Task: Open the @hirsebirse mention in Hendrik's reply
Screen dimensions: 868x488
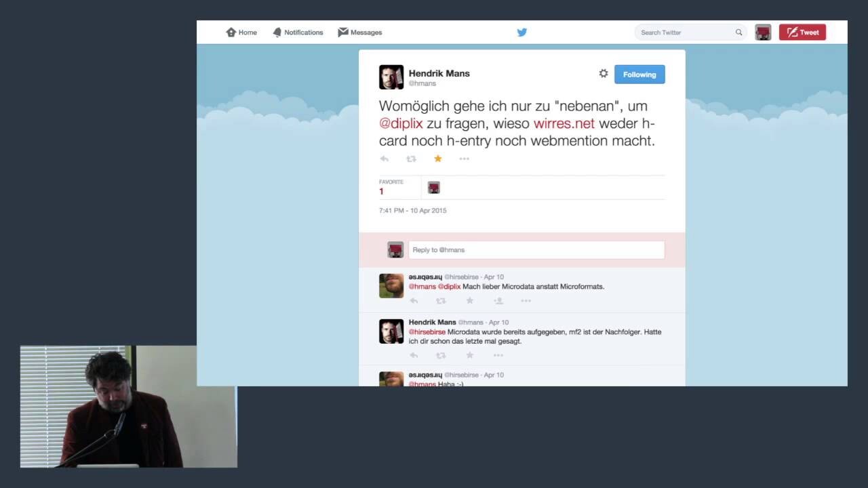Action: 427,332
